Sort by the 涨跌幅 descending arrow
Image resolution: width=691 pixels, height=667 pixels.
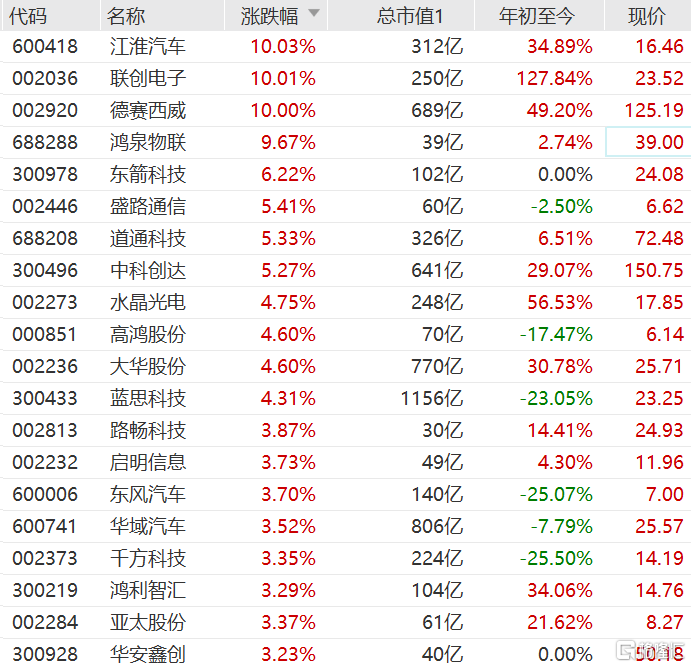point(314,13)
